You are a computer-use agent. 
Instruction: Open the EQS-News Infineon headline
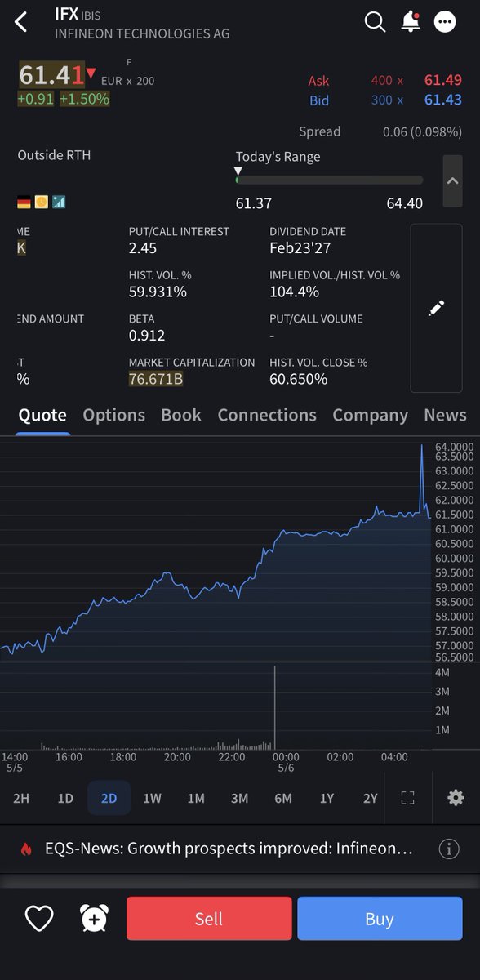[229, 849]
